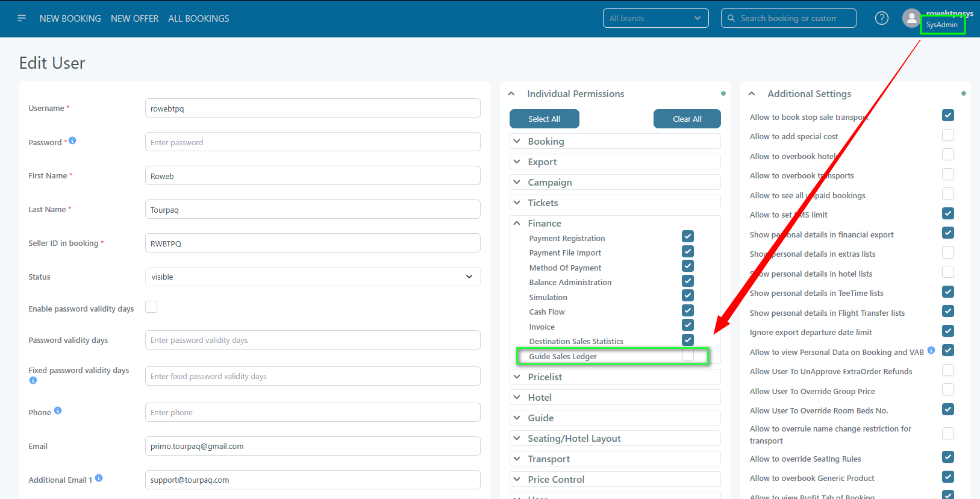Open NEW OFFER from top navigation

[x=135, y=19]
